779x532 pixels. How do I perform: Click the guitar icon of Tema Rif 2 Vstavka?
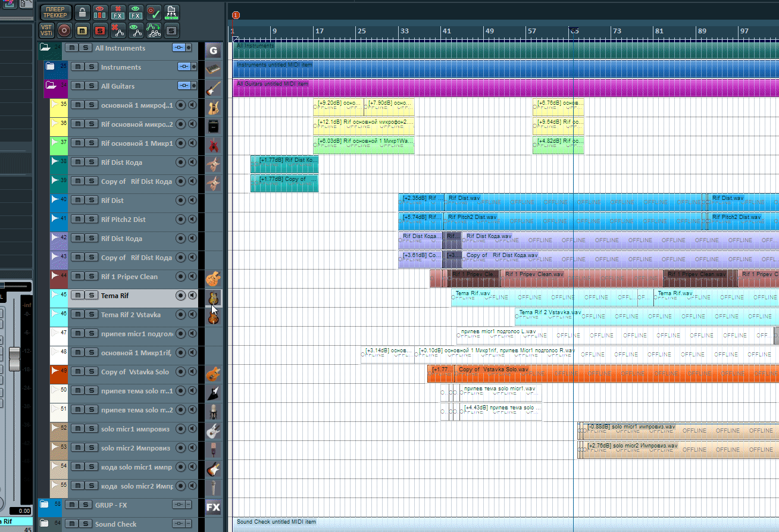(x=213, y=317)
